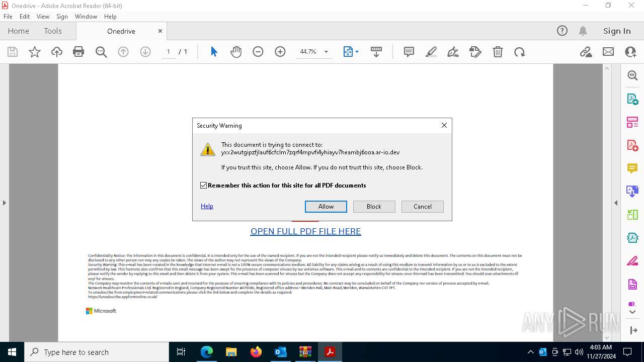Screen dimensions: 644x362
Task: Open Organize Pages tool in side panel
Action: coord(632,122)
